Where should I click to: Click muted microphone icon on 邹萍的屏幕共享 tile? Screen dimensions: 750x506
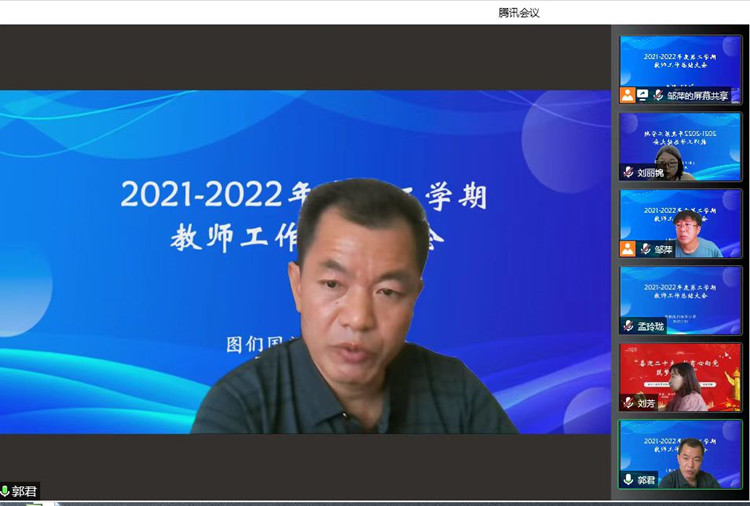658,95
